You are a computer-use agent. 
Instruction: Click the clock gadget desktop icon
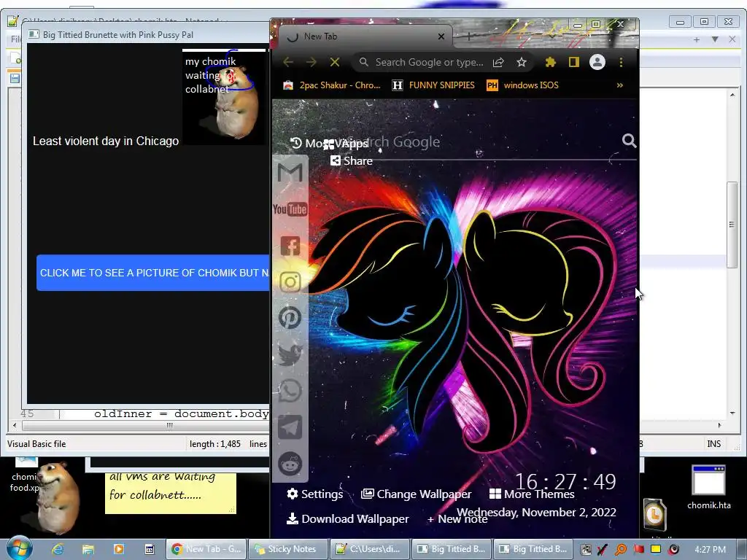pyautogui.click(x=654, y=515)
